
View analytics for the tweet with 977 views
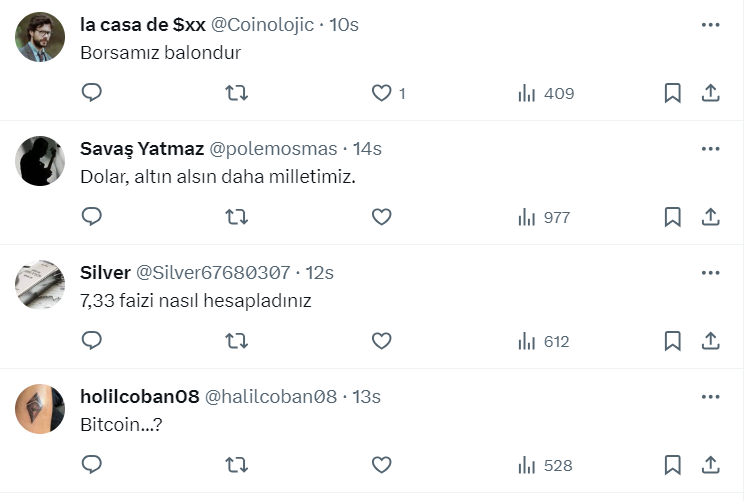click(543, 217)
